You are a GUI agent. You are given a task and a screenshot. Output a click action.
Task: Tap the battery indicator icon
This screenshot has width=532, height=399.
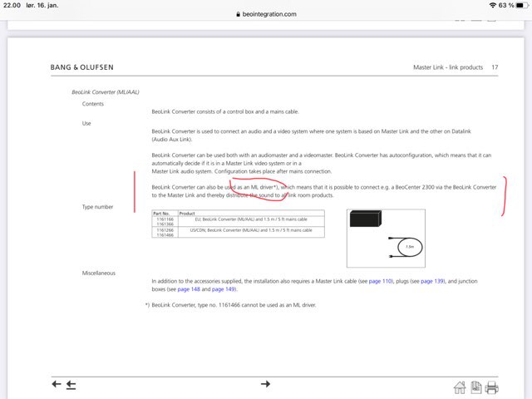pyautogui.click(x=520, y=5)
